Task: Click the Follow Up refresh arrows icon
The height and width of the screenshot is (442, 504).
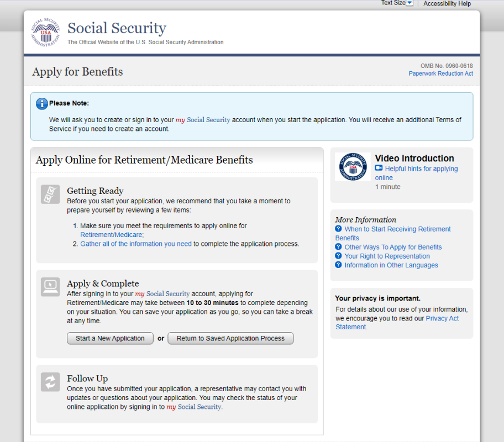Action: (50, 382)
